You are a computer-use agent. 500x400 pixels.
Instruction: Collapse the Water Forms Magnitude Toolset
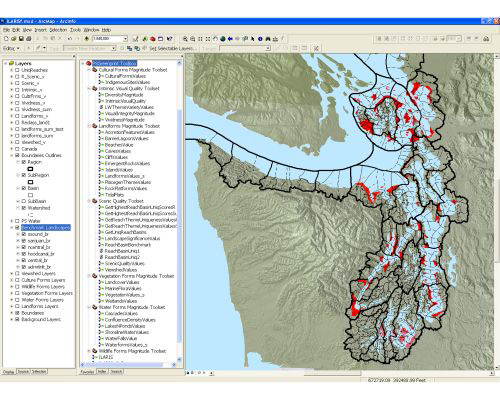tap(89, 307)
